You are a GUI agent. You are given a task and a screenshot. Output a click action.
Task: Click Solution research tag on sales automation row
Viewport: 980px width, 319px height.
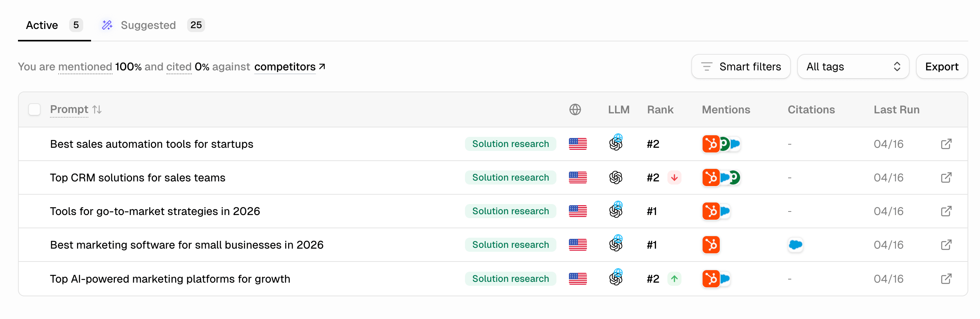510,144
